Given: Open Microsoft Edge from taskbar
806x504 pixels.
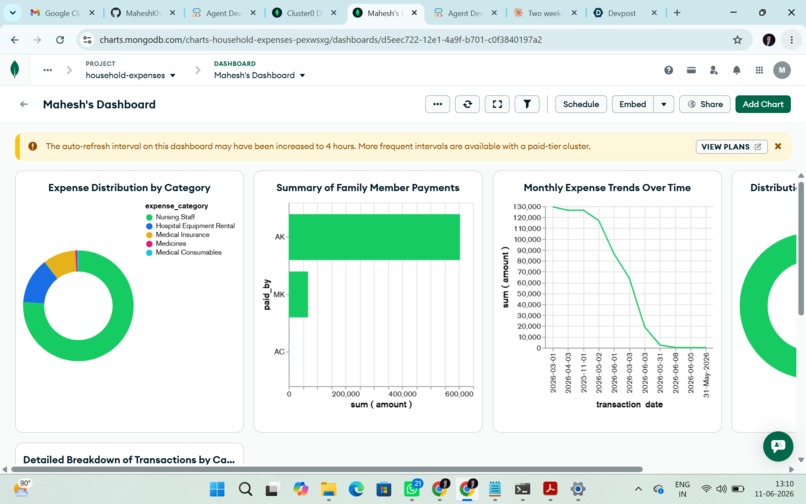Looking at the screenshot, I should [x=356, y=489].
